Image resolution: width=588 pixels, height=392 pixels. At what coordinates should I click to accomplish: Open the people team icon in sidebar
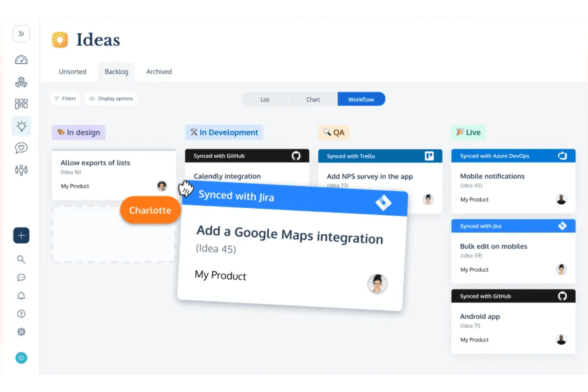pyautogui.click(x=21, y=170)
